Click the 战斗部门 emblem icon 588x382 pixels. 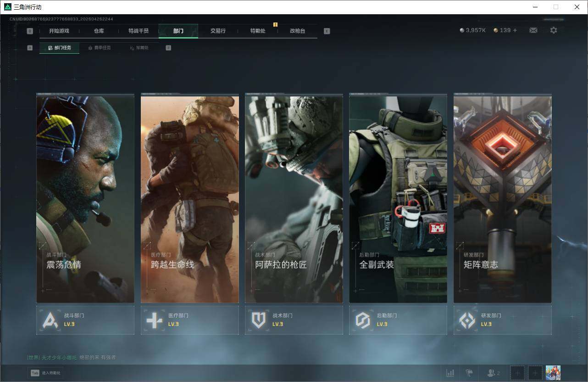pyautogui.click(x=50, y=320)
